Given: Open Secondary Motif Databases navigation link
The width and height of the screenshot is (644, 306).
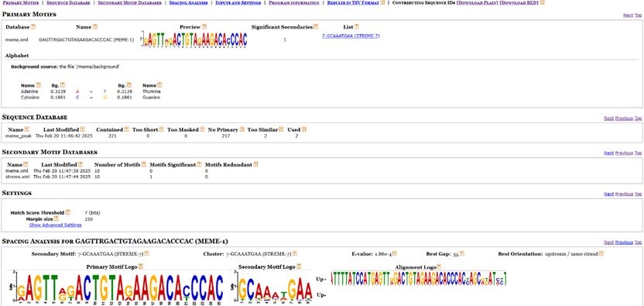Looking at the screenshot, I should pos(130,2).
